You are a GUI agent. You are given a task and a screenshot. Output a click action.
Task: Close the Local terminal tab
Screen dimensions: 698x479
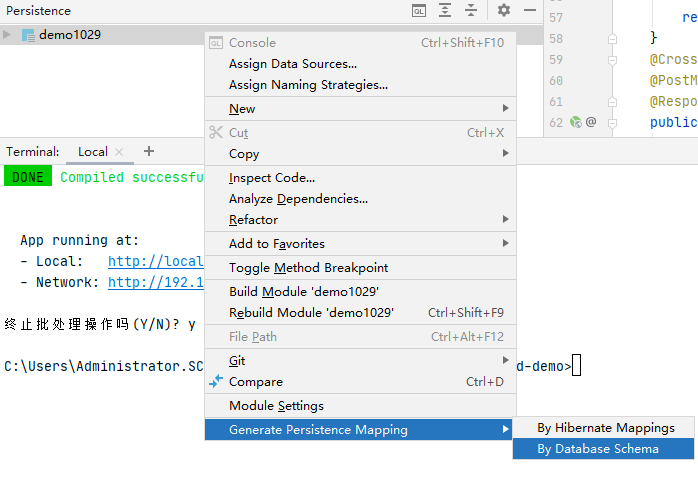(119, 152)
